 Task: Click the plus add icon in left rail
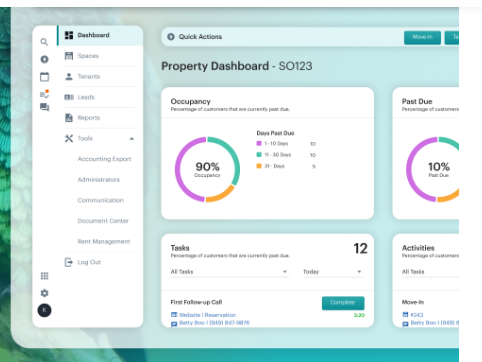tap(44, 59)
